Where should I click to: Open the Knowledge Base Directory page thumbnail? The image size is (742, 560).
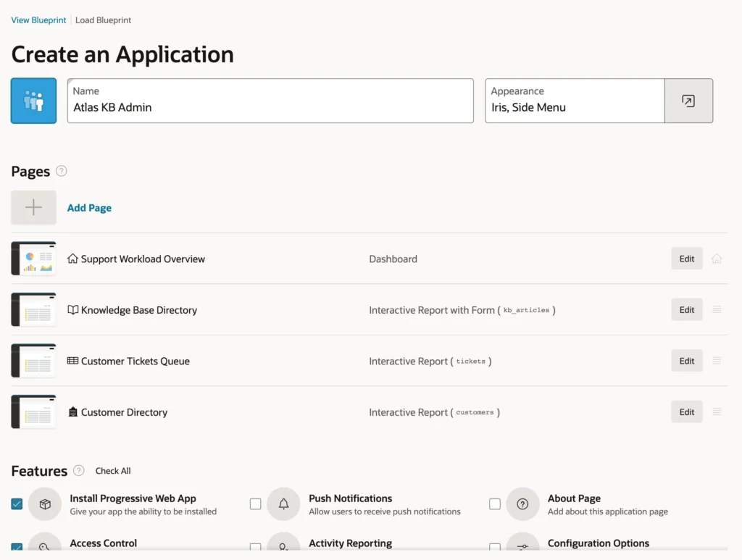pyautogui.click(x=33, y=309)
